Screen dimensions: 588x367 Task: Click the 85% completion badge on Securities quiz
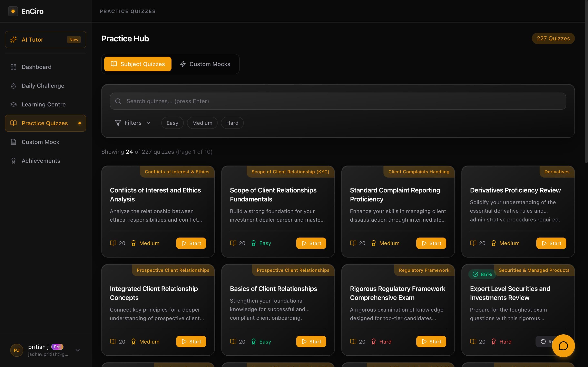pos(482,274)
